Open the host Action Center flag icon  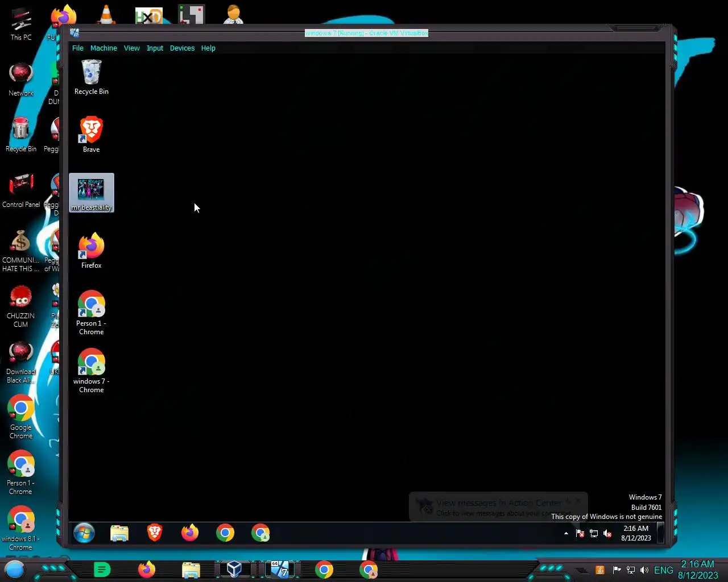(x=617, y=570)
